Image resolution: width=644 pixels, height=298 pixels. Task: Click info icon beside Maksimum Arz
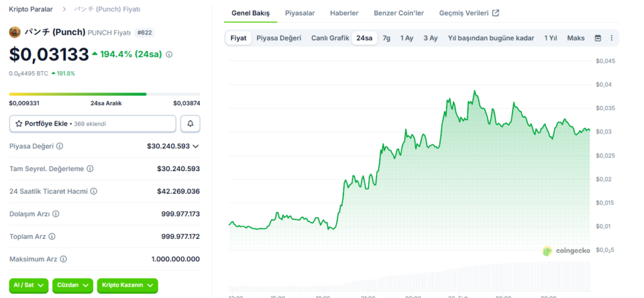coord(64,259)
